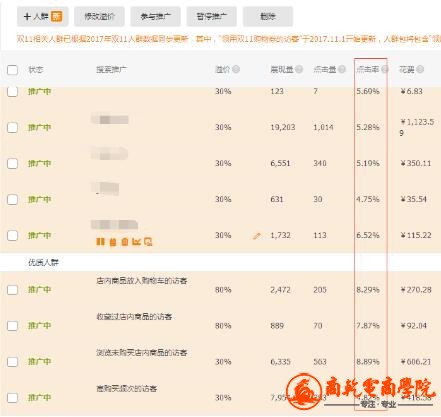Click the help icon next to 花费 header
This screenshot has height=417, width=441.
[420, 69]
